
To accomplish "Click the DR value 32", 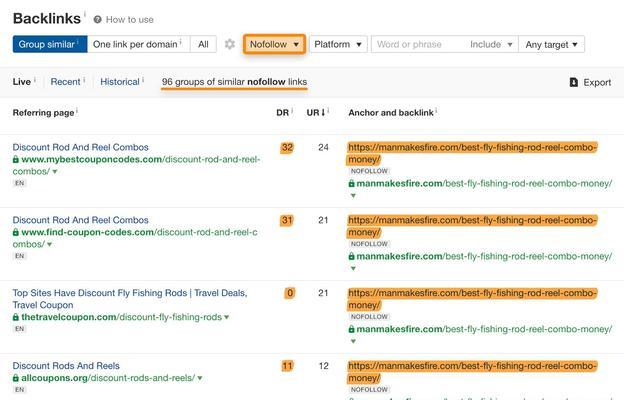I will tap(287, 148).
